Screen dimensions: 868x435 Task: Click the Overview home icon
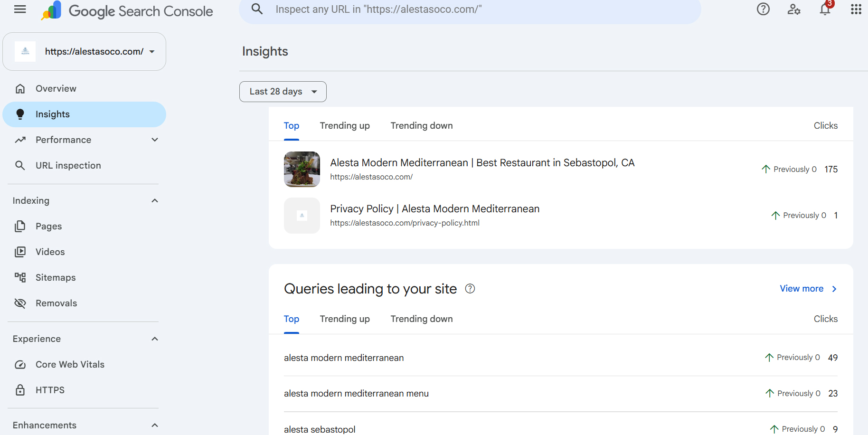(x=20, y=89)
